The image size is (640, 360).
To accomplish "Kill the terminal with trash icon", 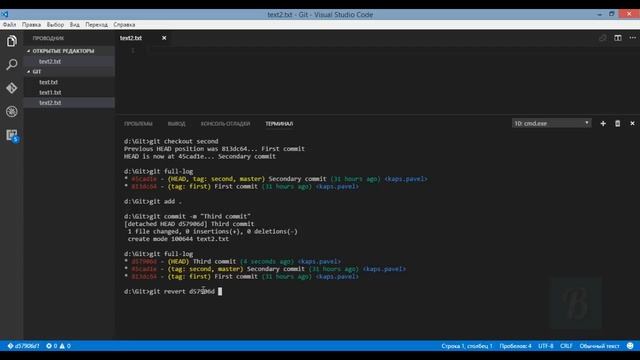I will (x=618, y=123).
